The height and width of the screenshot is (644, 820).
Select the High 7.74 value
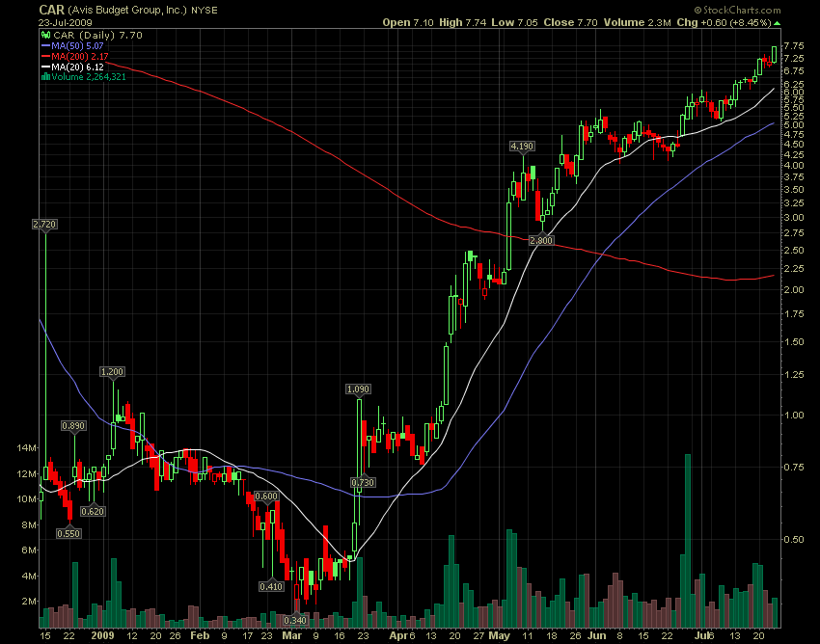click(463, 22)
